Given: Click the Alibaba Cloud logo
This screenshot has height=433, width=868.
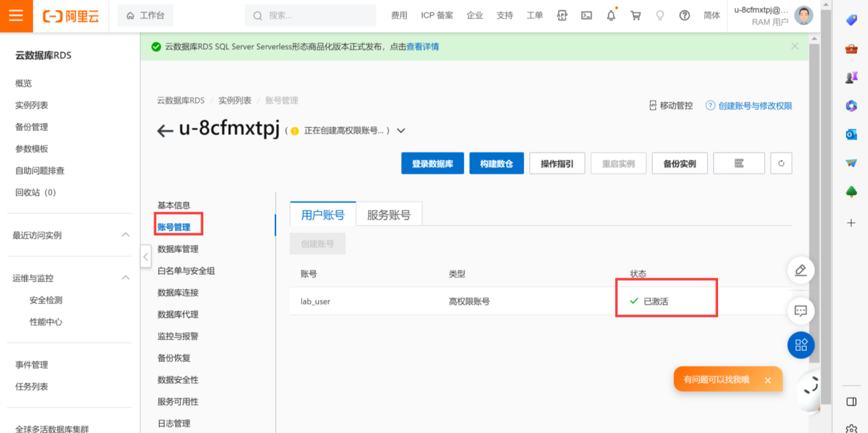Looking at the screenshot, I should (x=70, y=16).
